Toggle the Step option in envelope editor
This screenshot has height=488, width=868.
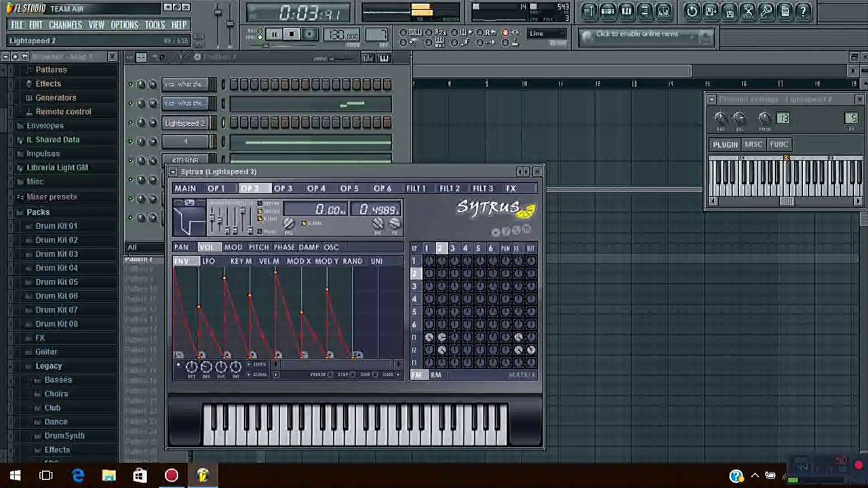tap(353, 375)
